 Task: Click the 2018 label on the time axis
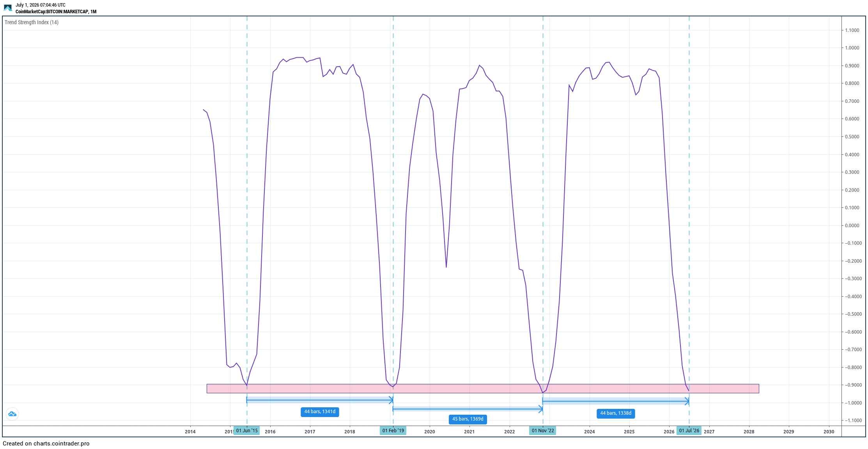pyautogui.click(x=350, y=432)
